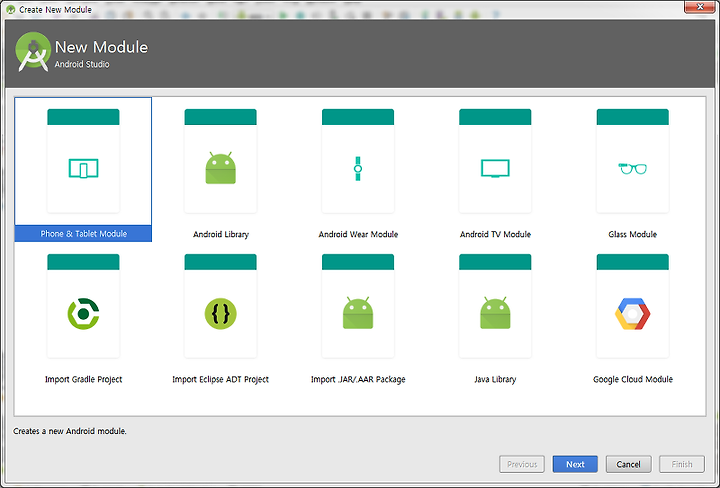Pick the Google Cloud Module icon
This screenshot has height=488, width=720.
[632, 314]
